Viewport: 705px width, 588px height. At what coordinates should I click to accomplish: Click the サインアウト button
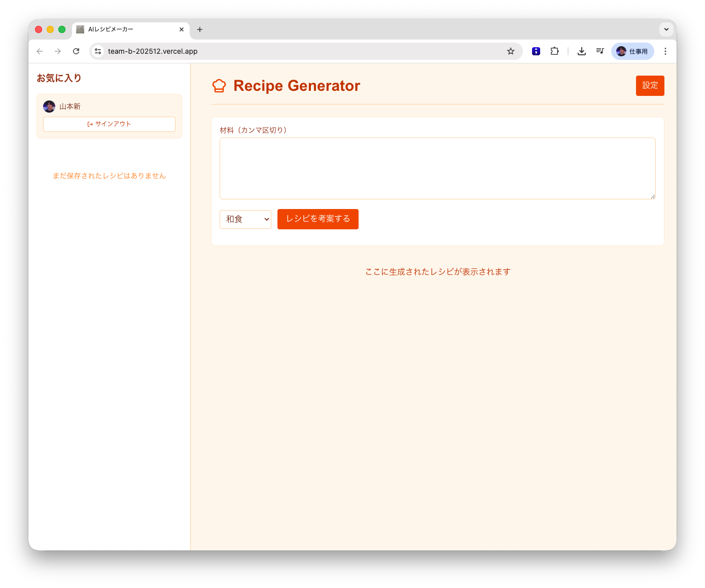tap(109, 124)
